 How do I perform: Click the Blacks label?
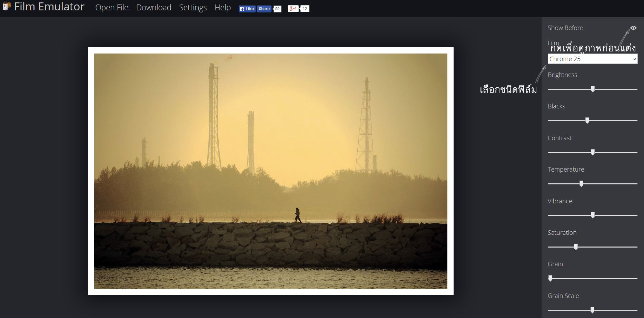pos(556,106)
